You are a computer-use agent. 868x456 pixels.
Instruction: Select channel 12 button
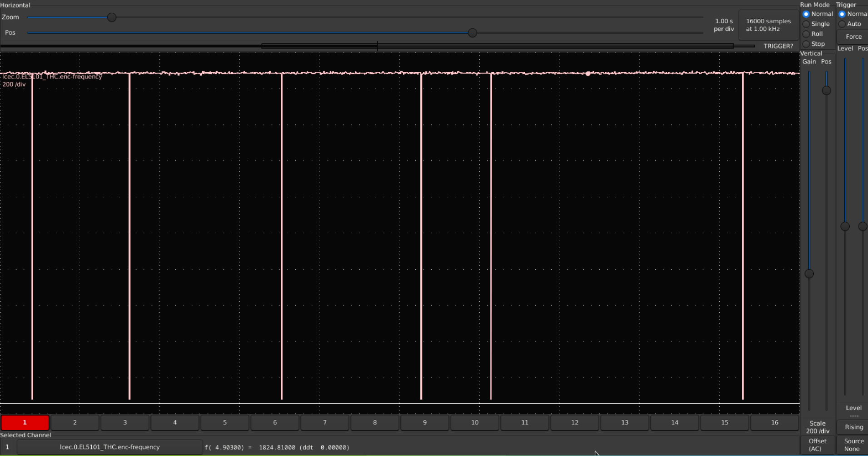pos(575,422)
